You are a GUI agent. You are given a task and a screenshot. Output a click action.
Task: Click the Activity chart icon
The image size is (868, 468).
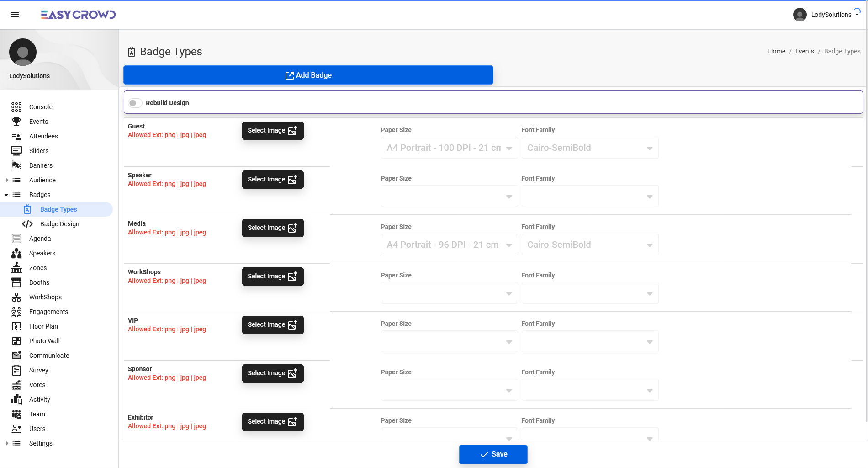coord(16,399)
